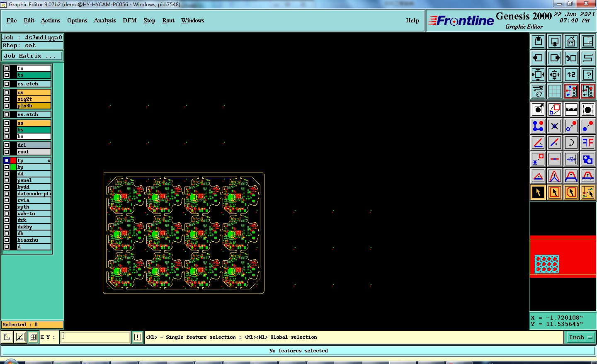Toggle the checkbox for layer pln3b
Screen dimensions: 597x364
coord(7,106)
